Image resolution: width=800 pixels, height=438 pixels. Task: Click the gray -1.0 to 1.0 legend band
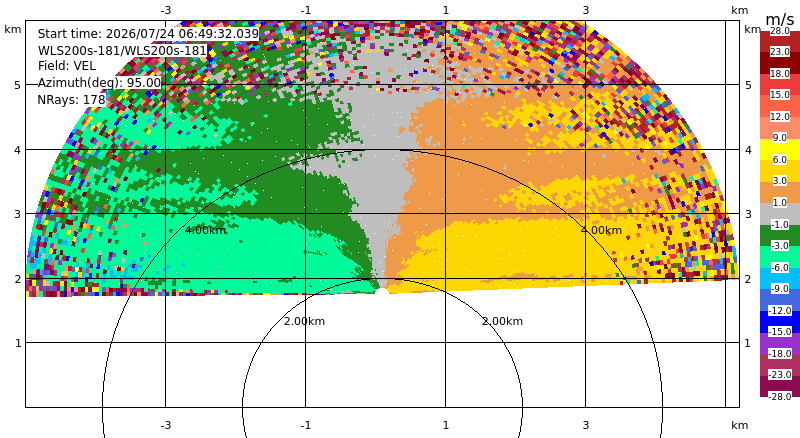click(x=780, y=214)
